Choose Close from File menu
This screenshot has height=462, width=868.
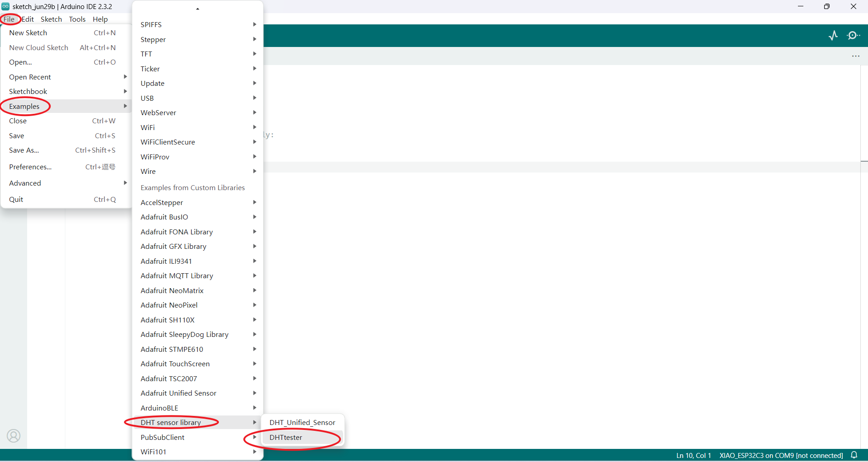(66, 121)
